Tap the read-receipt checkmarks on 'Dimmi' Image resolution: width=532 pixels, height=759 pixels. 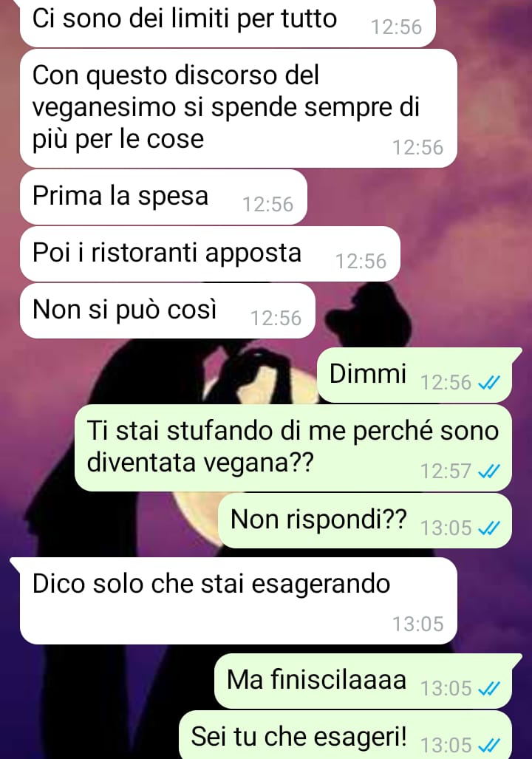(x=488, y=384)
